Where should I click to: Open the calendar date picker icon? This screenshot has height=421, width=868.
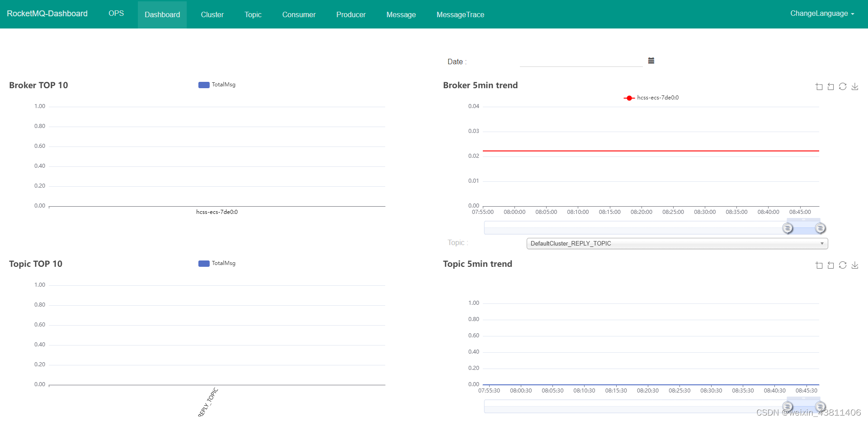click(651, 61)
